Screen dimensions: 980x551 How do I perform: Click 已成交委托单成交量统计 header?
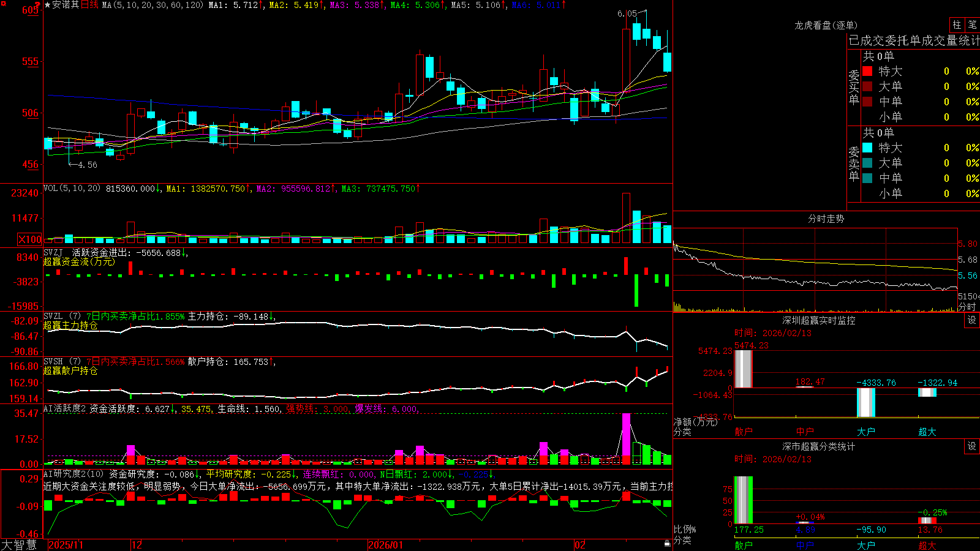[914, 40]
